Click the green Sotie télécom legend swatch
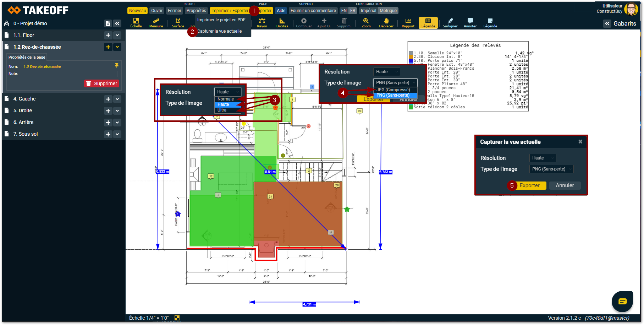The height and width of the screenshot is (325, 644). (411, 107)
